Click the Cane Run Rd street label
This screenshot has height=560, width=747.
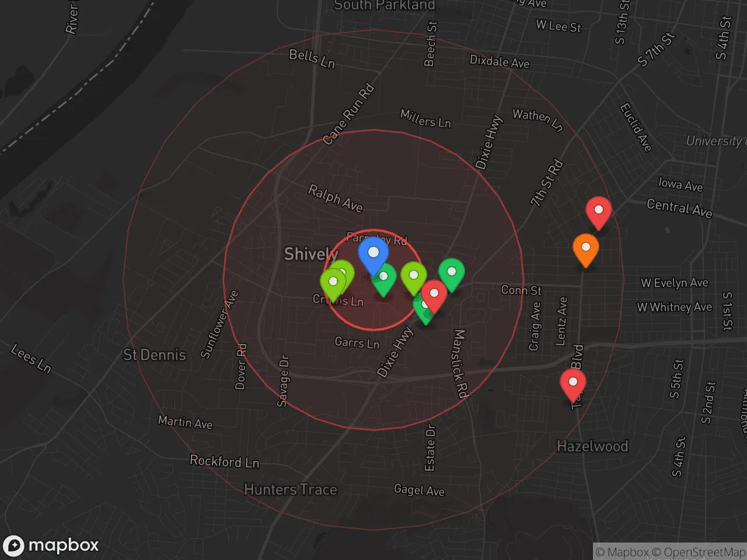pyautogui.click(x=348, y=114)
